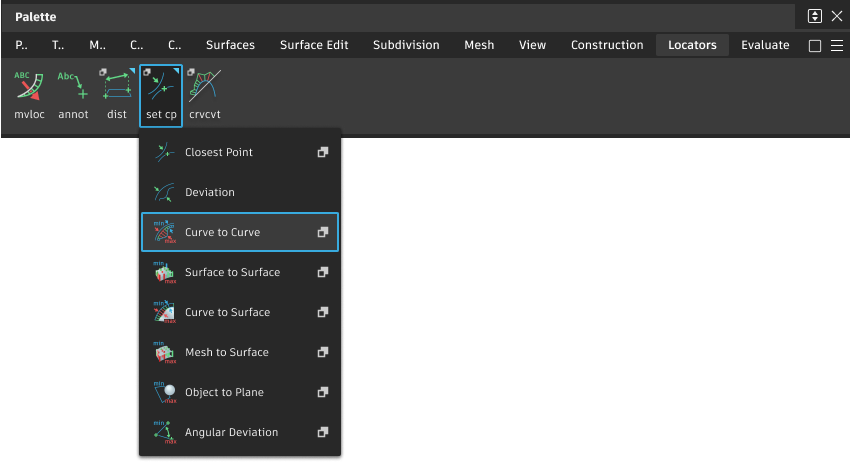This screenshot has height=470, width=850.
Task: Open the Subdivision tab
Action: click(406, 45)
